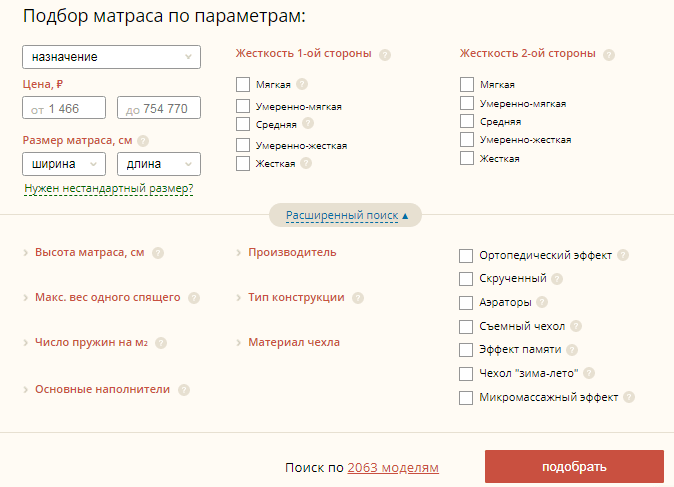
Task: Open the назначение dropdown
Action: (x=111, y=57)
